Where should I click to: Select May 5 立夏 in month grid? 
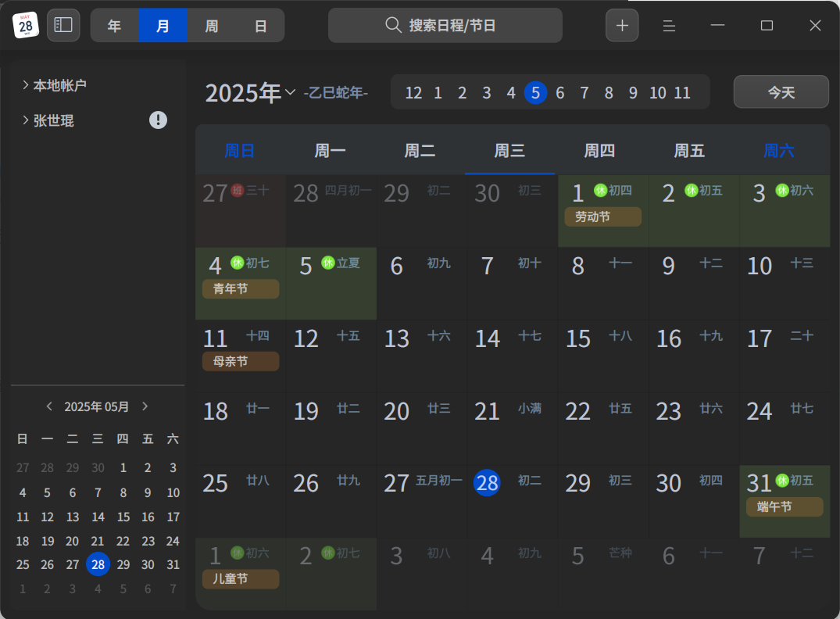pos(331,284)
